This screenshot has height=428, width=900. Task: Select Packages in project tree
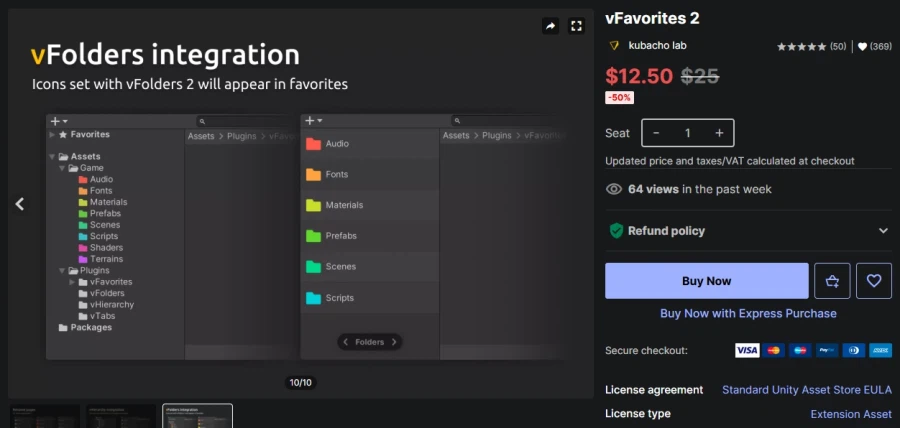(91, 328)
